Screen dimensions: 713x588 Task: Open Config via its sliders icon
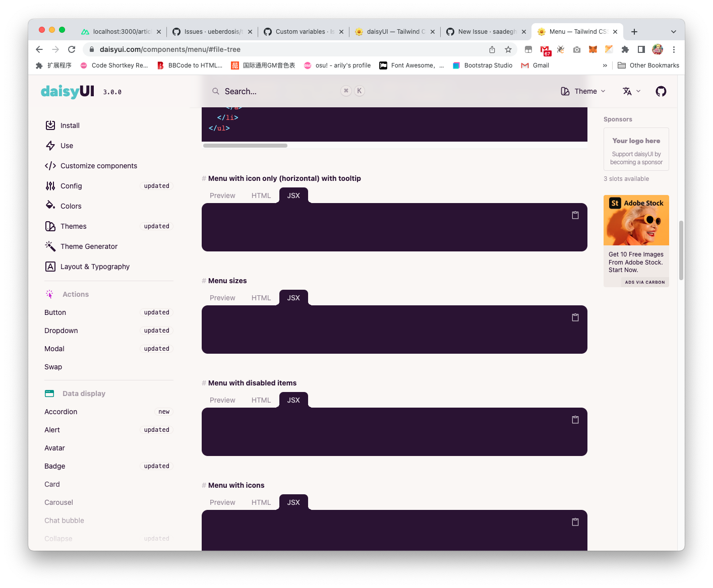50,185
